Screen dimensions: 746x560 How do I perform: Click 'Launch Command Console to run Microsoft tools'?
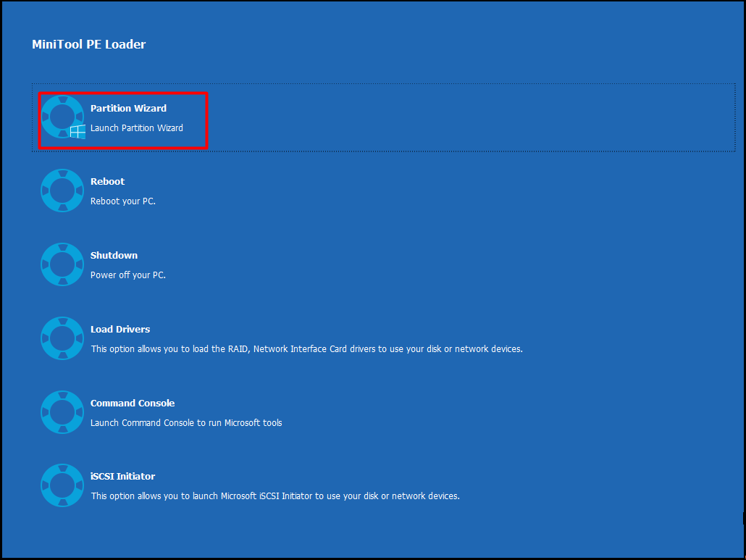pos(187,423)
